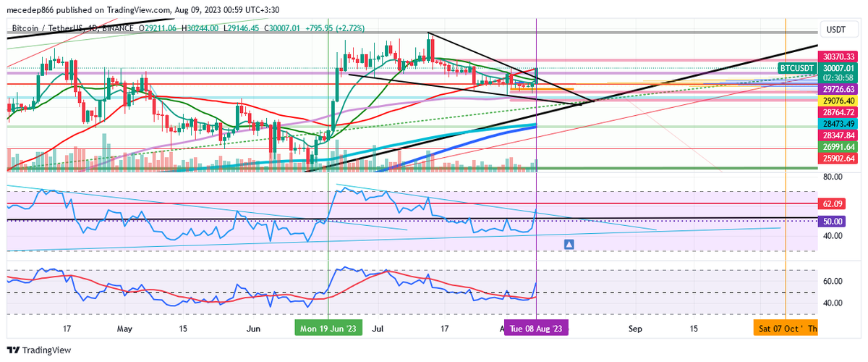Viewport: 868px width, 362px height.
Task: Click the 30370.33 pink price label
Action: click(x=839, y=56)
